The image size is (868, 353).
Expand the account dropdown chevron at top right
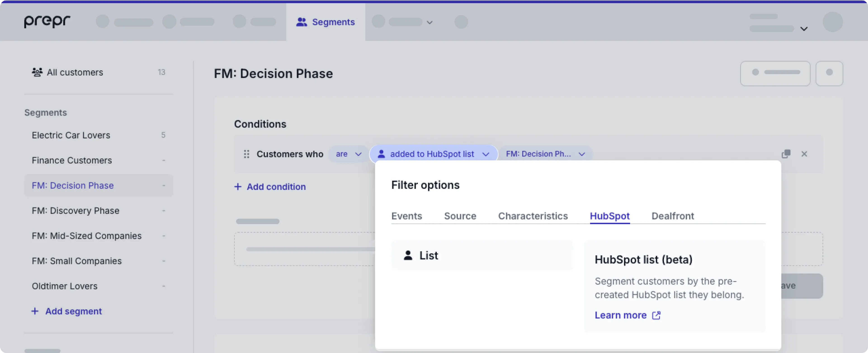tap(804, 29)
